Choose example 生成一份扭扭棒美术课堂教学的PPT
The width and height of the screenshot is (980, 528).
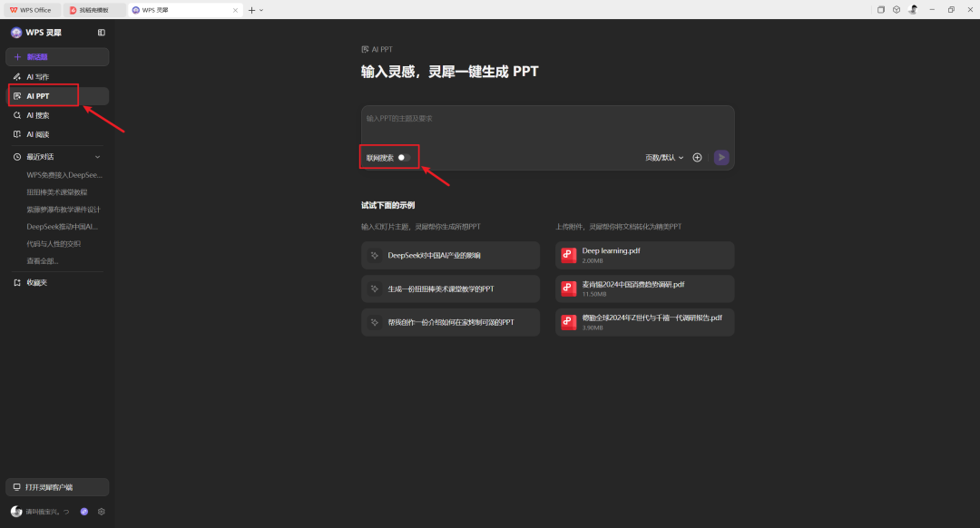tap(451, 288)
